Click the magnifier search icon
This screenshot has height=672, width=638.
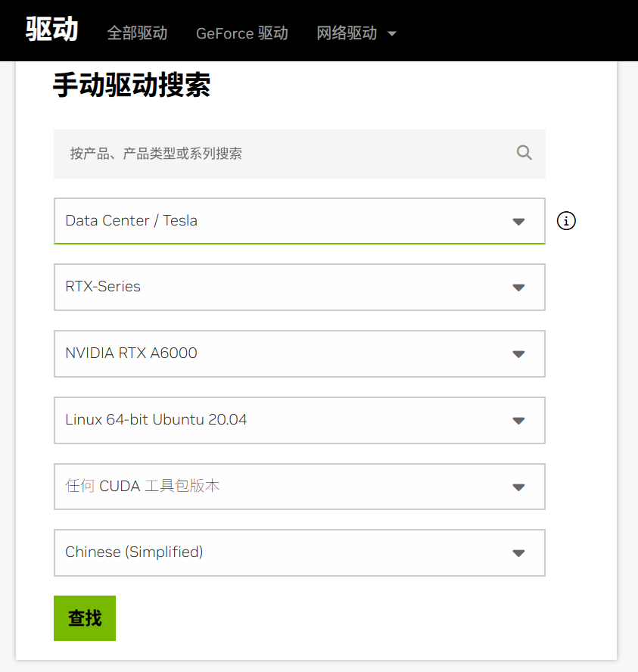pos(524,153)
